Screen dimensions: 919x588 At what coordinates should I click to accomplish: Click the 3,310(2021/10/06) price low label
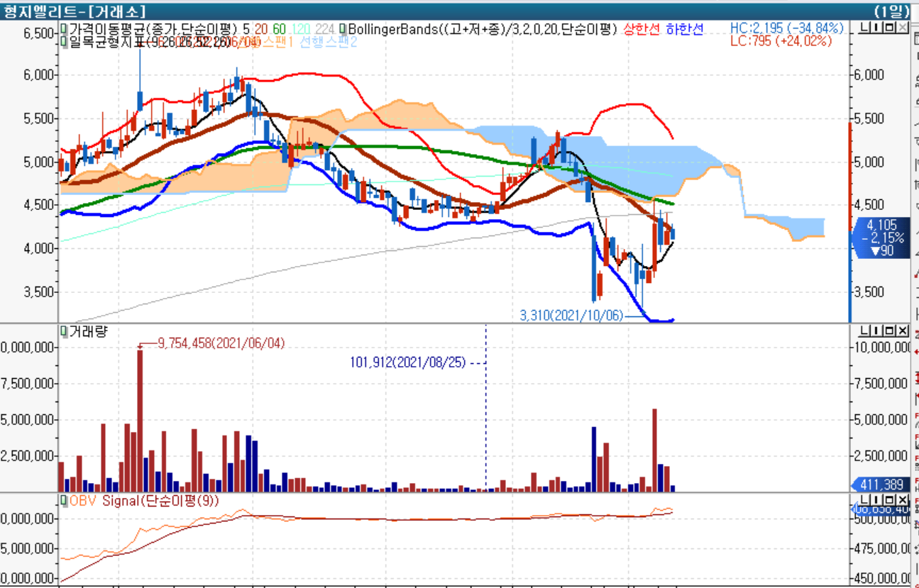571,316
